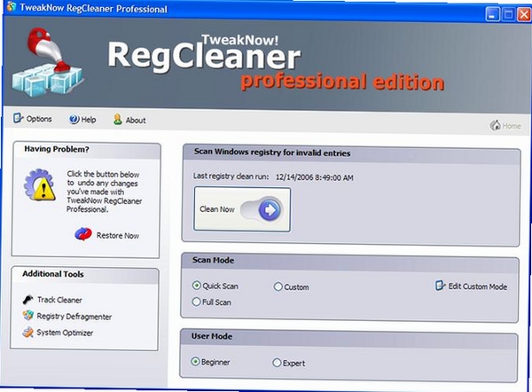Click the RegCleaner vacuum logo
532x392 pixels.
pos(48,62)
